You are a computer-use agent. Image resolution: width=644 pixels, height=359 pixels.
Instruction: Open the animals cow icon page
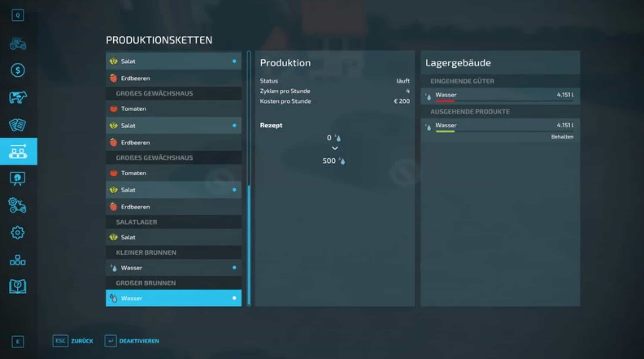[18, 97]
